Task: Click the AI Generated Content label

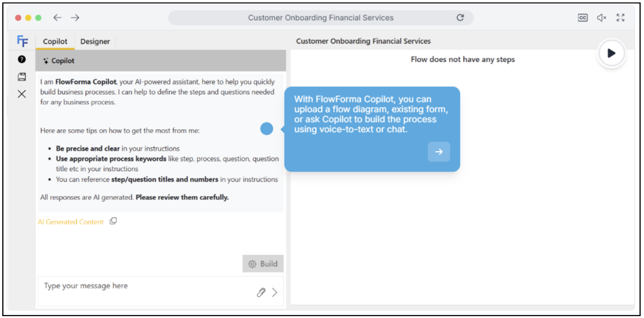Action: 70,222
